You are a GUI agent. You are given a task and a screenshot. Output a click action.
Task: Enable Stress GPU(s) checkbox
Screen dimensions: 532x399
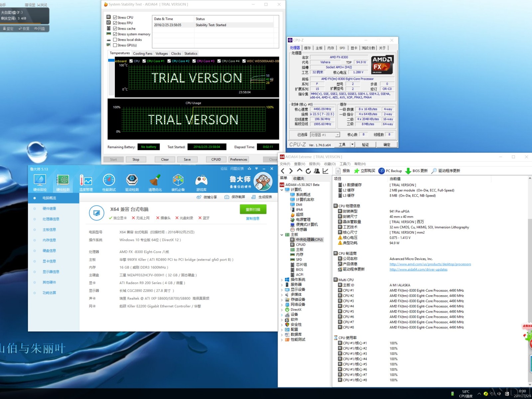[x=115, y=45]
